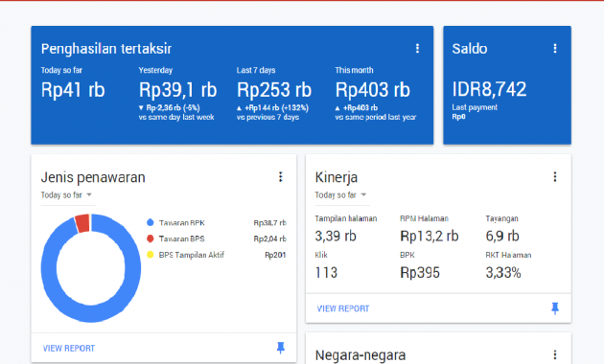The image size is (604, 364).
Task: Click the Today so far Rp41 rb amount
Action: pos(73,90)
